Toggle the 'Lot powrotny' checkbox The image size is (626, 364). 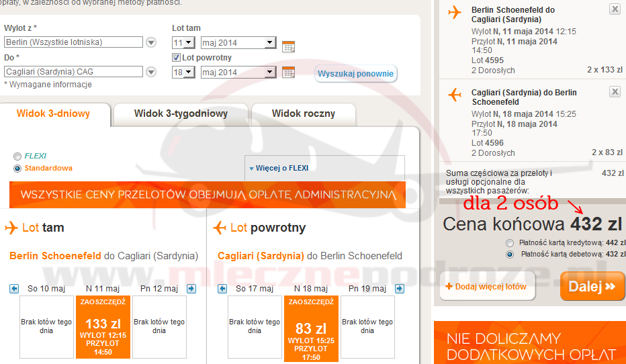coord(177,58)
